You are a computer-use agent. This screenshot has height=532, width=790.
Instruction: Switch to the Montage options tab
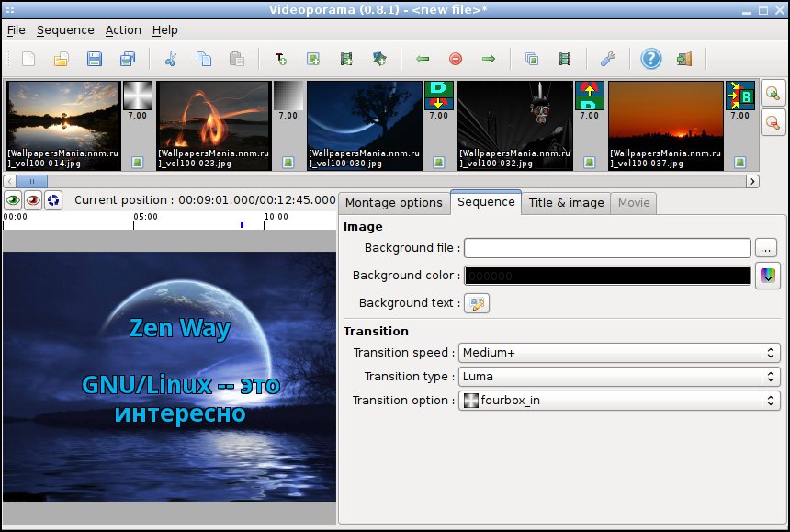[x=394, y=203]
